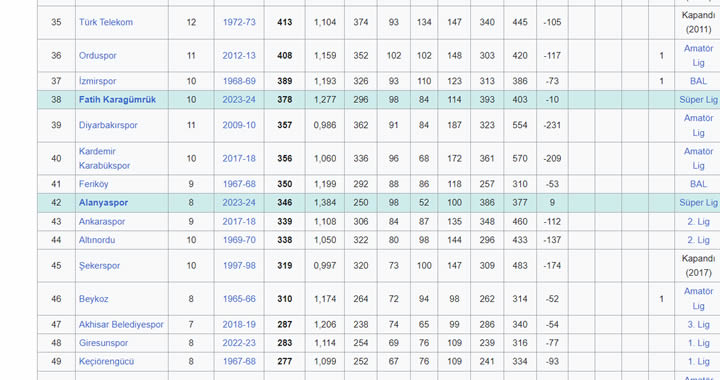Click the BAL link in İzmirspor row
Viewport: 720px width, 380px height.
(698, 81)
